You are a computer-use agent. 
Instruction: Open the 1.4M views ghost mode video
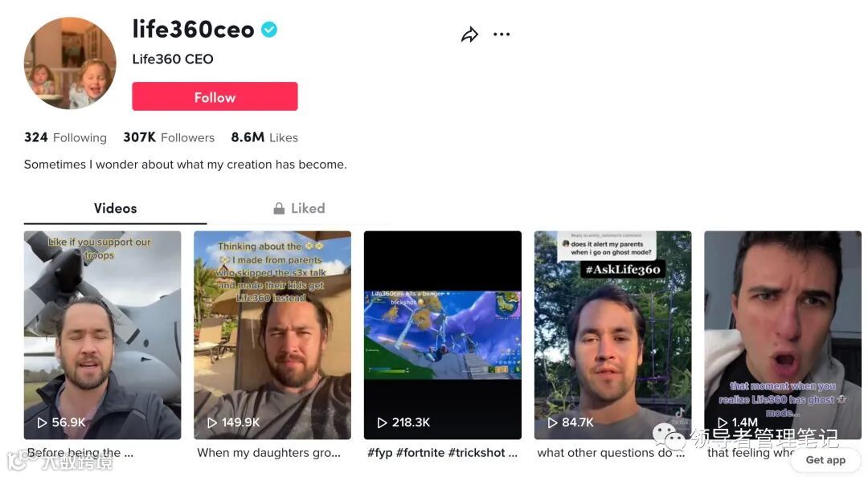[x=783, y=335]
